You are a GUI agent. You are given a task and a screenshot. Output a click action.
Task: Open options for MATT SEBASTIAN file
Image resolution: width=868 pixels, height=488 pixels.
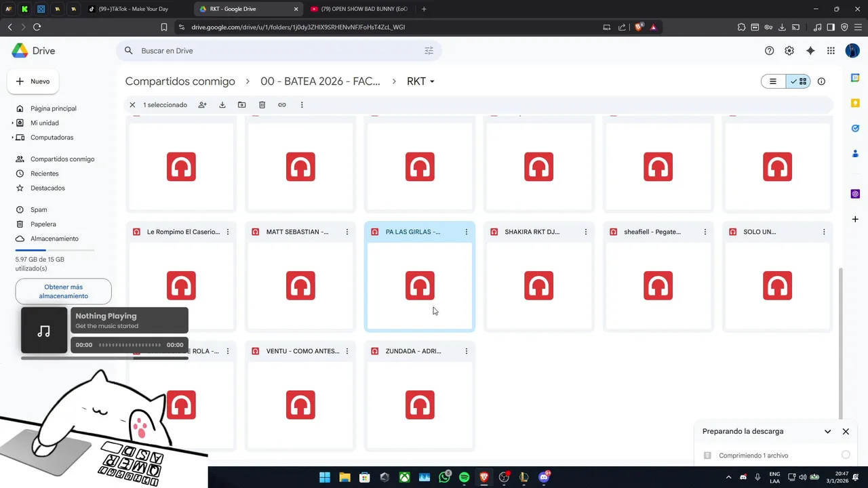347,232
